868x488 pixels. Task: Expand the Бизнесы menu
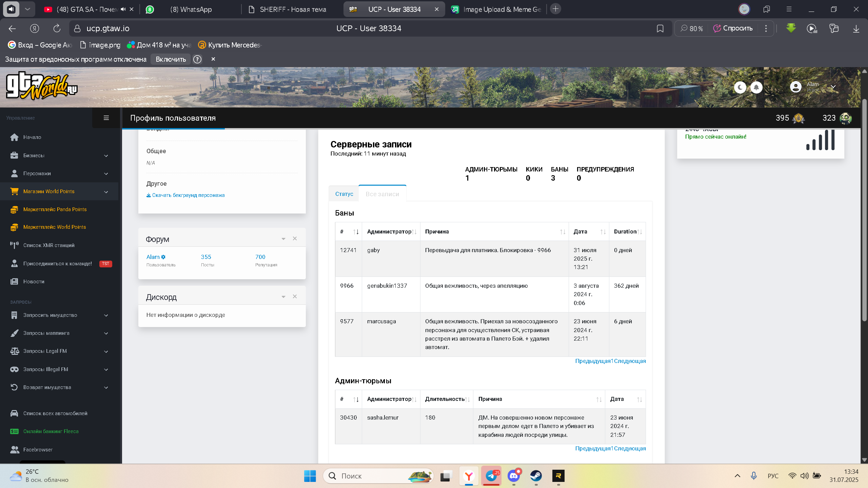pos(59,156)
